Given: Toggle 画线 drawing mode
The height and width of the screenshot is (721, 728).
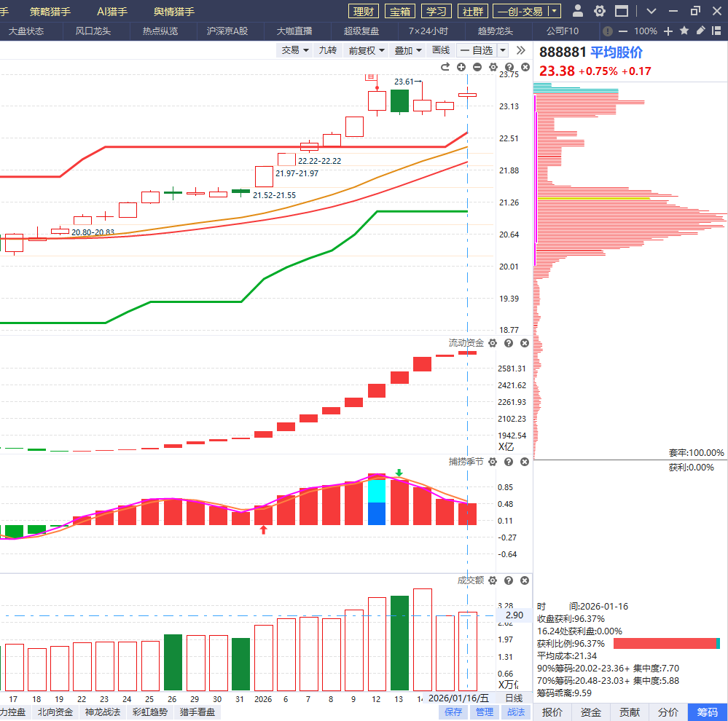Looking at the screenshot, I should (x=441, y=50).
